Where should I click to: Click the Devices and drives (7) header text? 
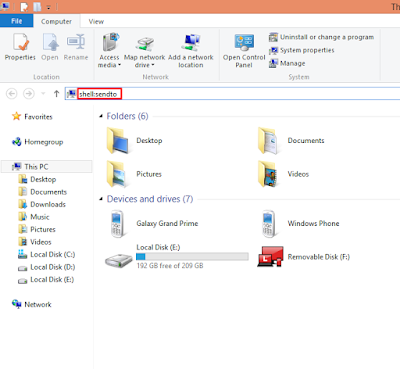[150, 199]
